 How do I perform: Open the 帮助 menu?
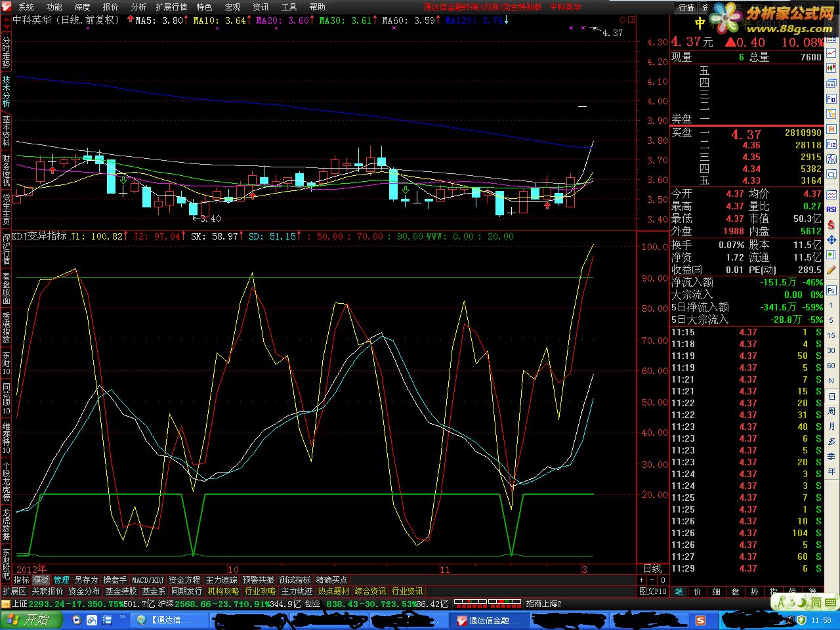318,7
